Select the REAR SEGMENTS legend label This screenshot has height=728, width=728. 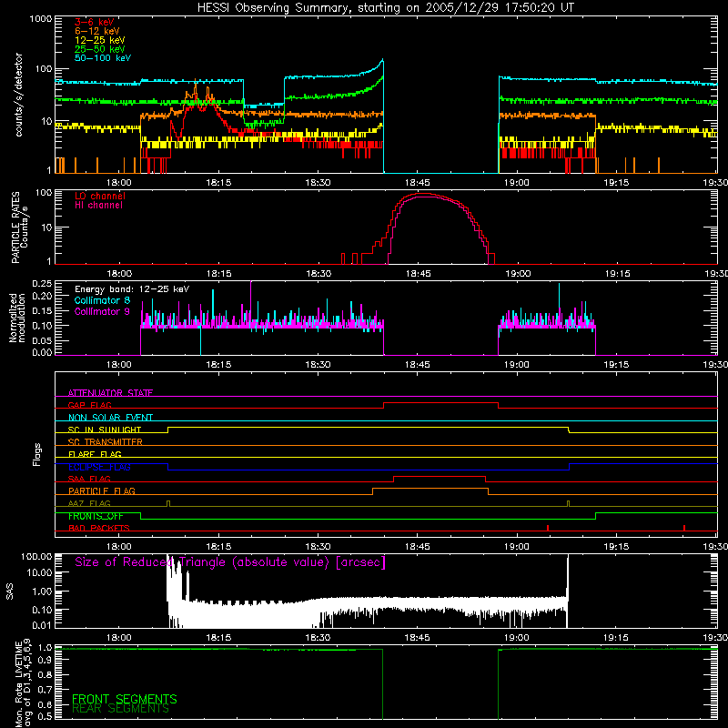click(x=120, y=709)
